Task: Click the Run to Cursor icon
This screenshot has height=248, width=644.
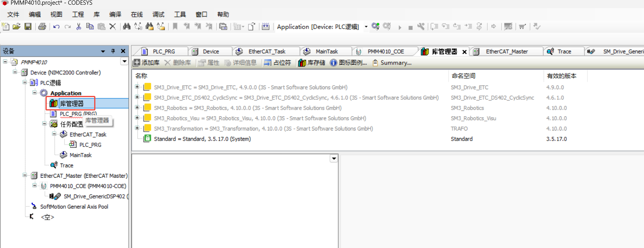Action: tap(468, 26)
